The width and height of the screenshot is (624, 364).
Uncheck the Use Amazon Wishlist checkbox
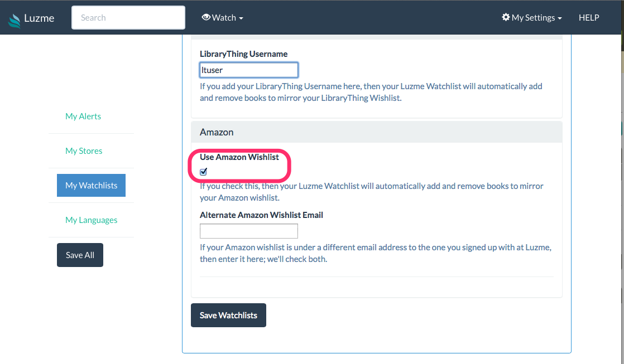point(203,172)
